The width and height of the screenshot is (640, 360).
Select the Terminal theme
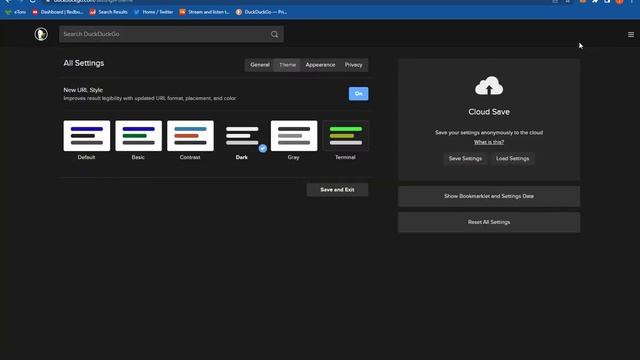pos(346,140)
